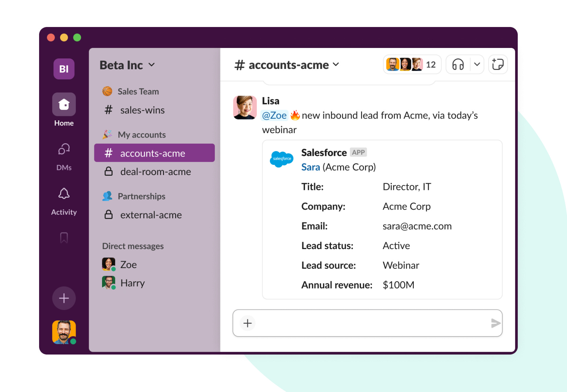Open Lisa's profile from her name
This screenshot has height=392, width=567.
pos(270,101)
